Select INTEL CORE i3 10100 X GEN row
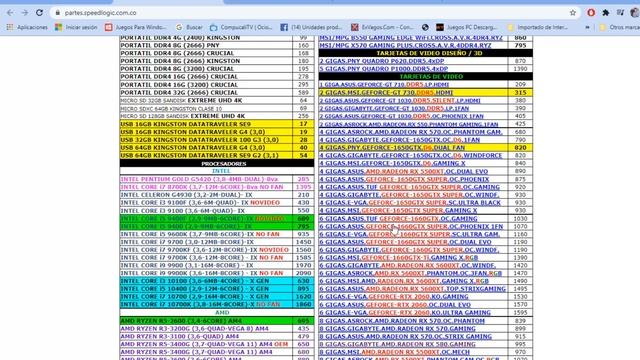The image size is (640, 360). coord(217,281)
